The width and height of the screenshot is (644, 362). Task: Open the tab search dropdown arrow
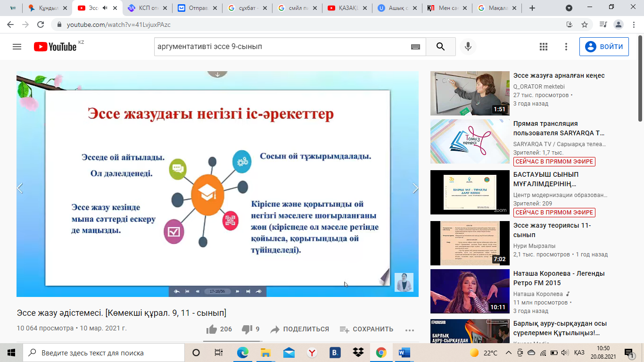569,8
